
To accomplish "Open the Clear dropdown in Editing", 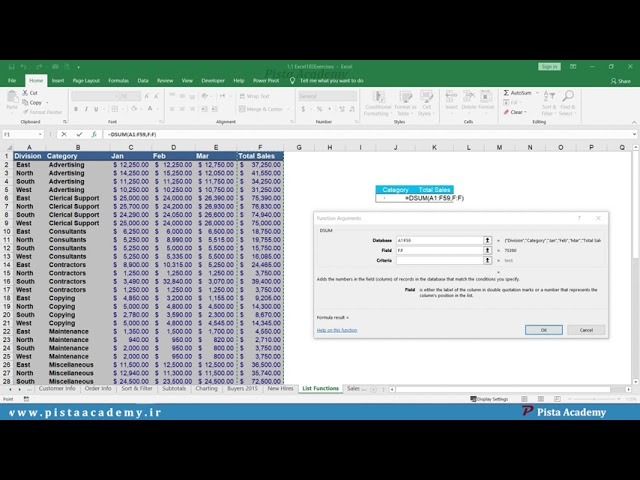I will tap(526, 112).
